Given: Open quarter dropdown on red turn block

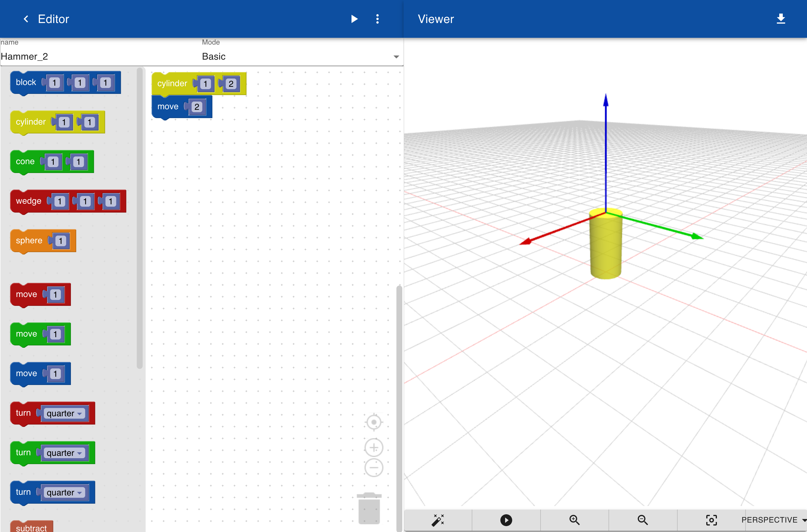Looking at the screenshot, I should tap(64, 413).
